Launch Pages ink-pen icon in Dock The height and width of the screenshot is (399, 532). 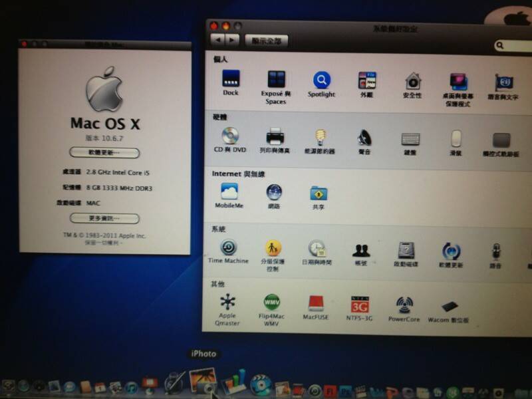(x=175, y=383)
